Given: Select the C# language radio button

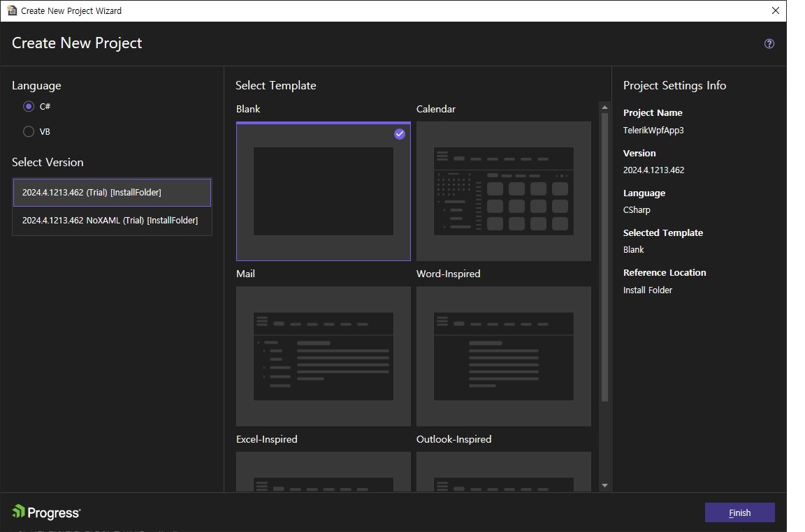Looking at the screenshot, I should coord(29,106).
